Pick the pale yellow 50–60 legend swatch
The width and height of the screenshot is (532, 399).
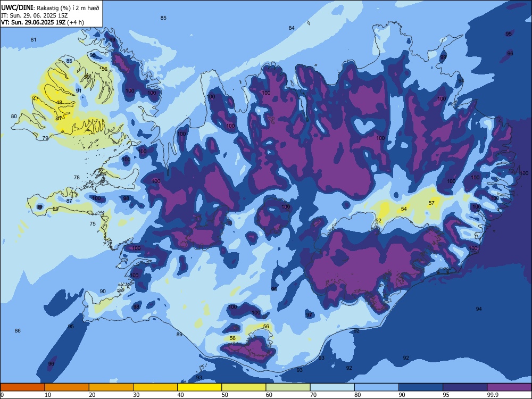[x=244, y=387]
